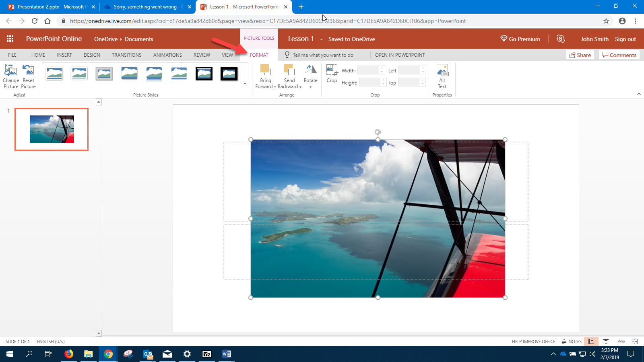Screen dimensions: 644x362
Task: Click the Share button
Action: [x=580, y=54]
